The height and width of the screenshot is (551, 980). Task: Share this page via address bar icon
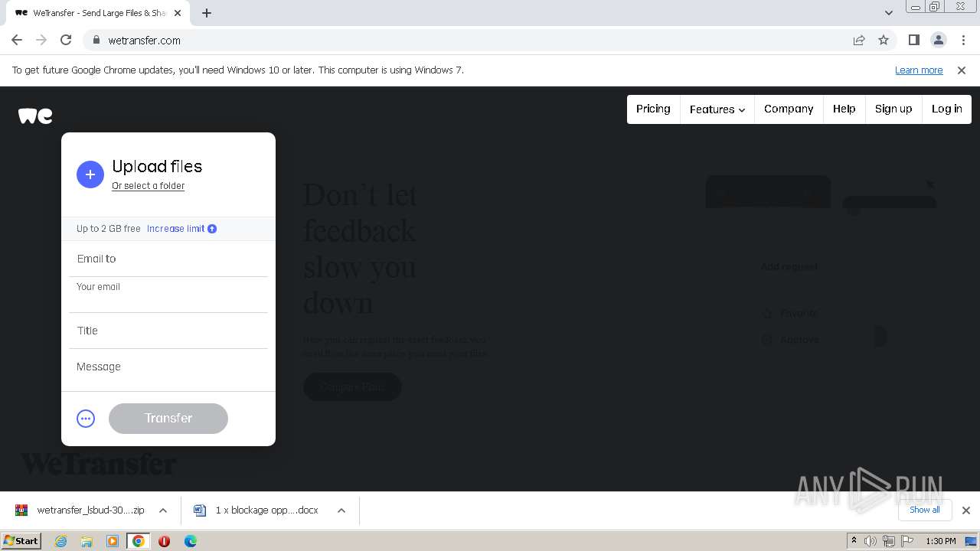point(859,41)
